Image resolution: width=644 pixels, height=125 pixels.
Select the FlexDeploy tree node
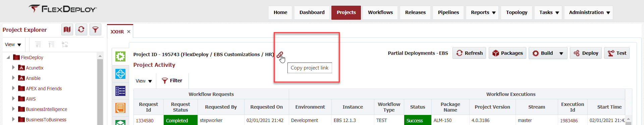pos(32,57)
